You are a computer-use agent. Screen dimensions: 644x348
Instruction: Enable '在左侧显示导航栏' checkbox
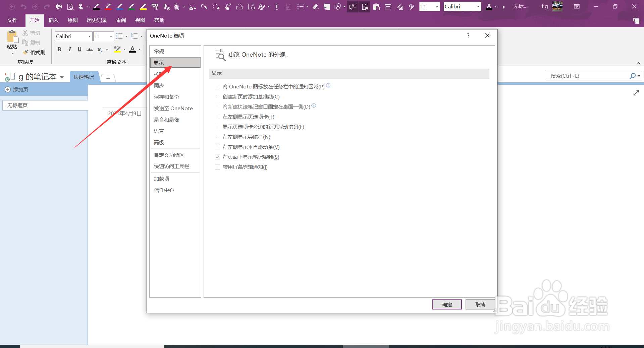(217, 137)
